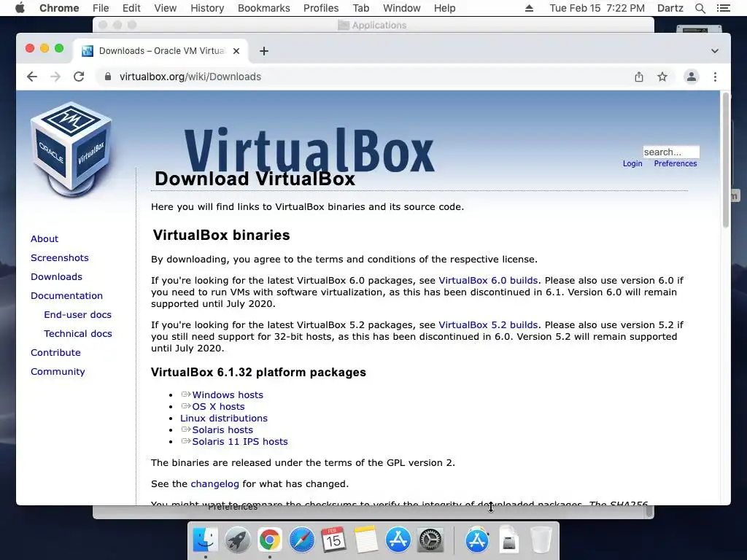The width and height of the screenshot is (747, 560).
Task: Open Linux distributions link
Action: click(x=223, y=418)
